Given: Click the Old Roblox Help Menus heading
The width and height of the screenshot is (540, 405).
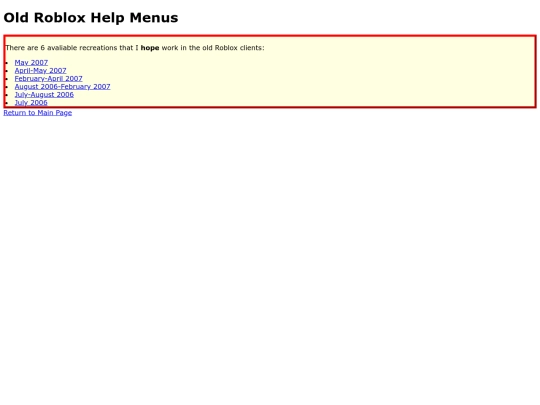Looking at the screenshot, I should 91,18.
